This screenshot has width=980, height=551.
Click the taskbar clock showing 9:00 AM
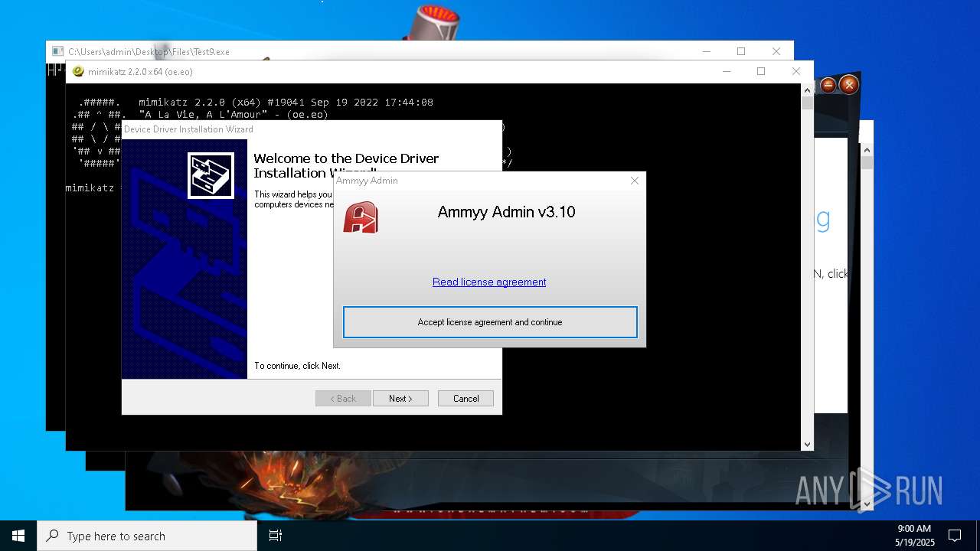coord(913,536)
